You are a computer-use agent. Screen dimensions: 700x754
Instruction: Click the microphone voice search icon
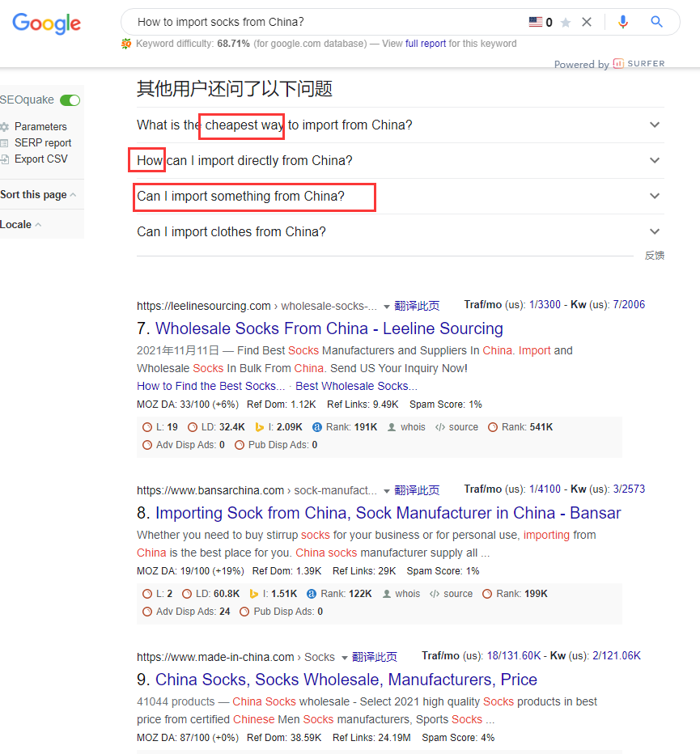622,23
